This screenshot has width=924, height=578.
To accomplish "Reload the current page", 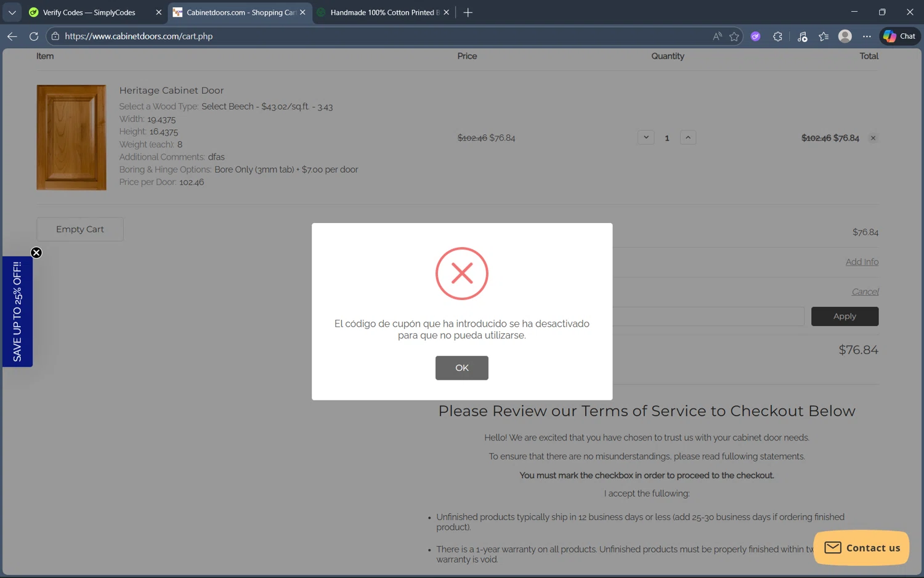I will pos(34,36).
